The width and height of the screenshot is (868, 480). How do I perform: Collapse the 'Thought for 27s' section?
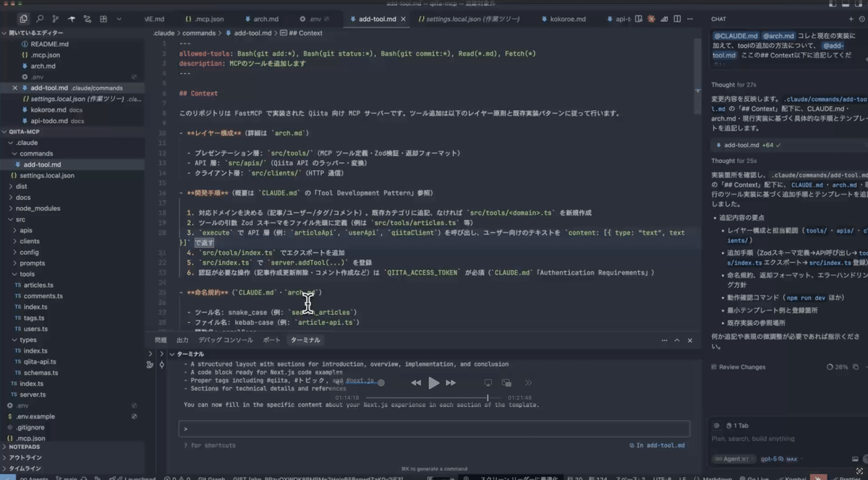(733, 85)
